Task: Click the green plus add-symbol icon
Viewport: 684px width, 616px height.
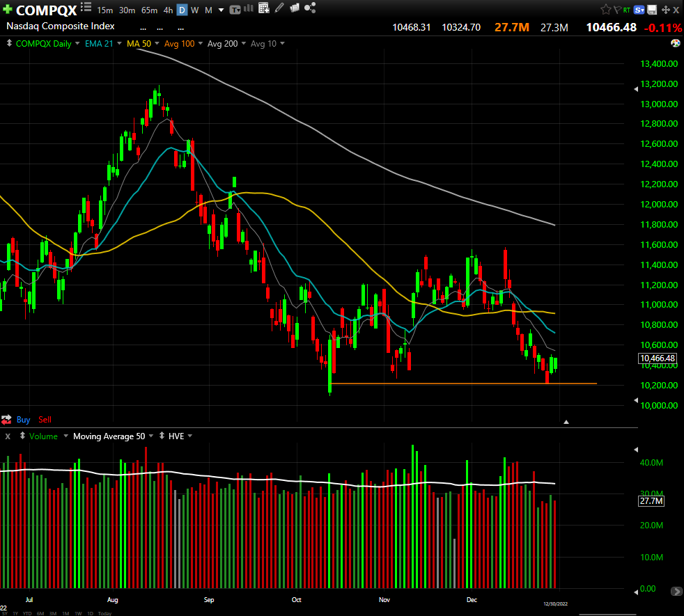Action: (x=7, y=9)
